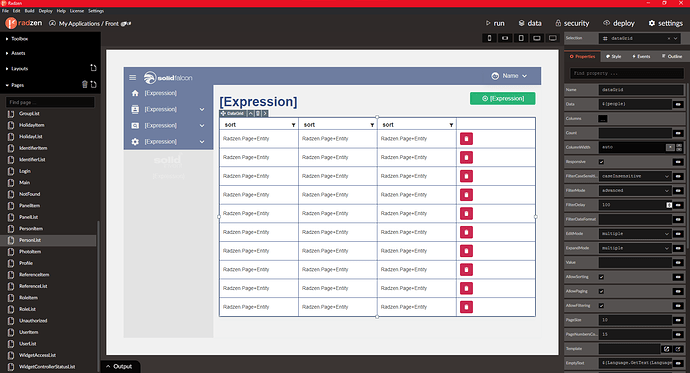Toggle expression binding for PageSize property
This screenshot has width=690, height=373.
[678, 320]
